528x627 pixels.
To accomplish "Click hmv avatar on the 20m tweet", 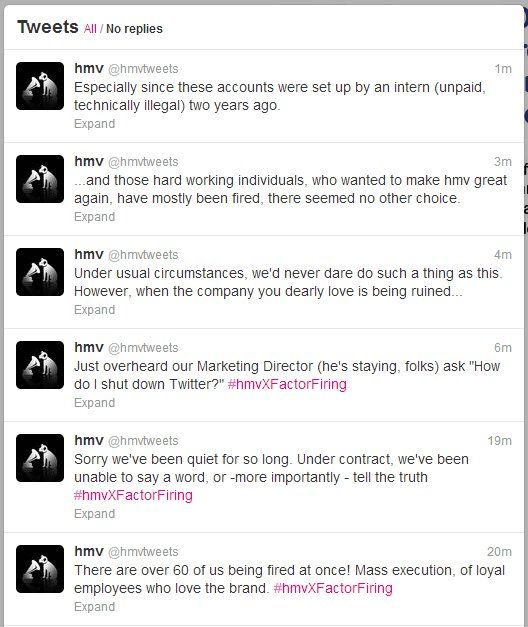I will (x=40, y=569).
